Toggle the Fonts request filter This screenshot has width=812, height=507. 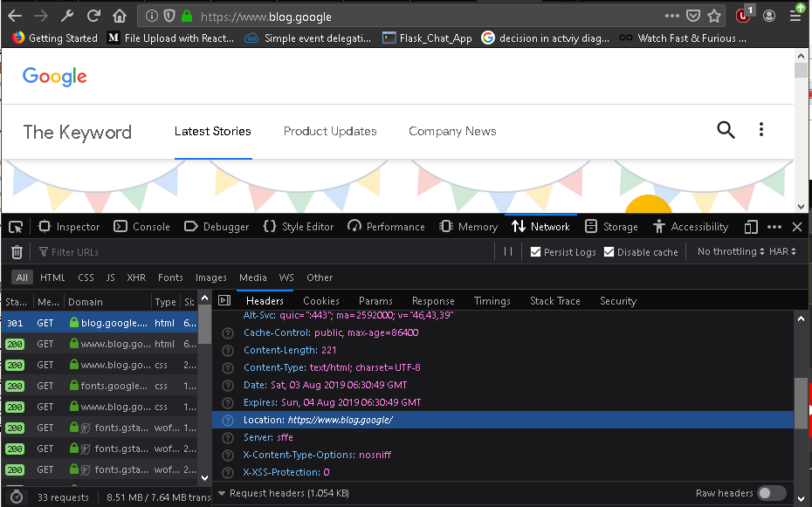pos(170,277)
